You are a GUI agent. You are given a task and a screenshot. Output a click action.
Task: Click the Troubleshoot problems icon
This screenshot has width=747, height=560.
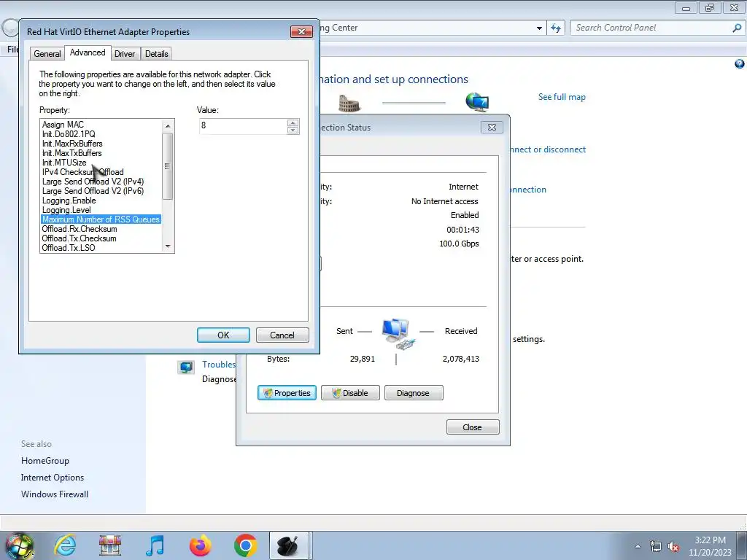[x=186, y=367]
